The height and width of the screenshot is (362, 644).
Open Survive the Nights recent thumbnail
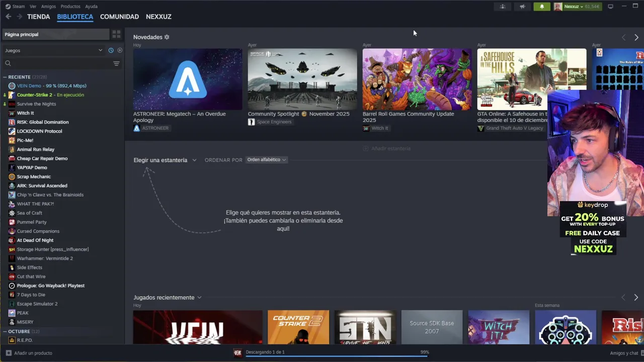coord(365,327)
